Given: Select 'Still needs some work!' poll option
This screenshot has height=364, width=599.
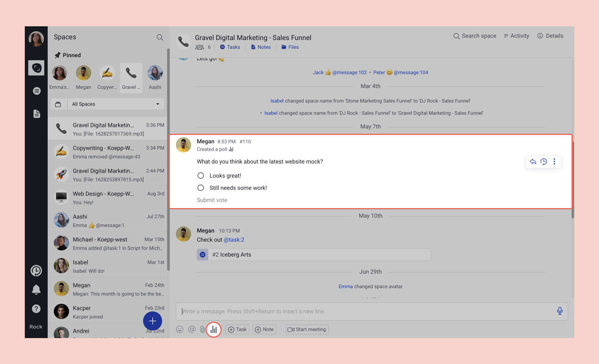Looking at the screenshot, I should coord(201,188).
